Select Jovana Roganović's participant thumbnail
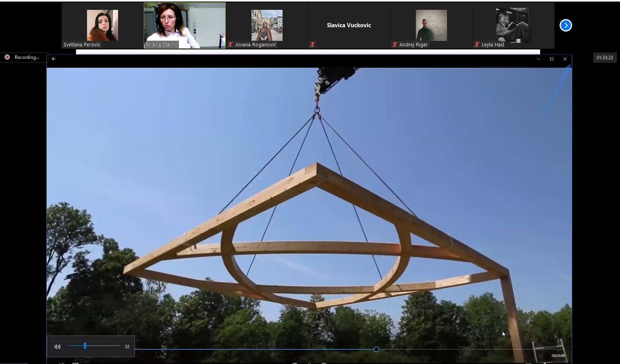 click(267, 25)
